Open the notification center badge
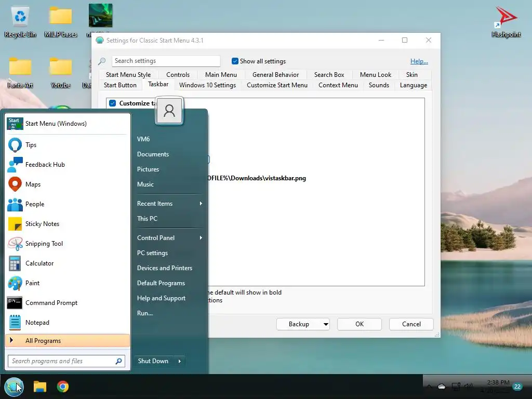 (x=517, y=387)
